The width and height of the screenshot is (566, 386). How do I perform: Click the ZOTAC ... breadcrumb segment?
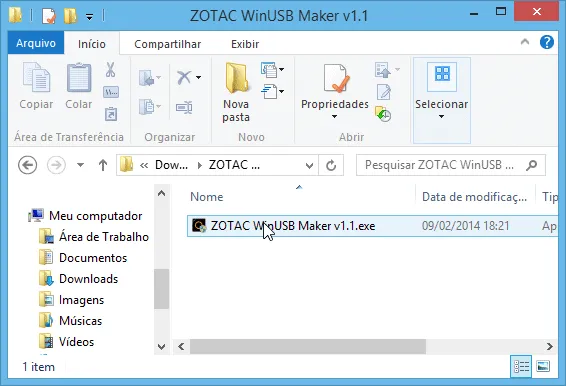point(234,165)
